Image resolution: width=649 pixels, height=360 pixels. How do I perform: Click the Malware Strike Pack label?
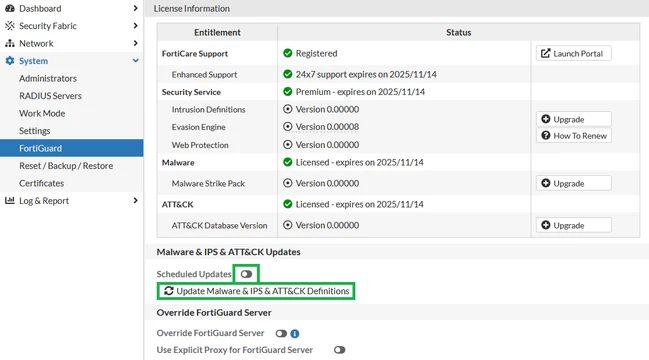208,183
